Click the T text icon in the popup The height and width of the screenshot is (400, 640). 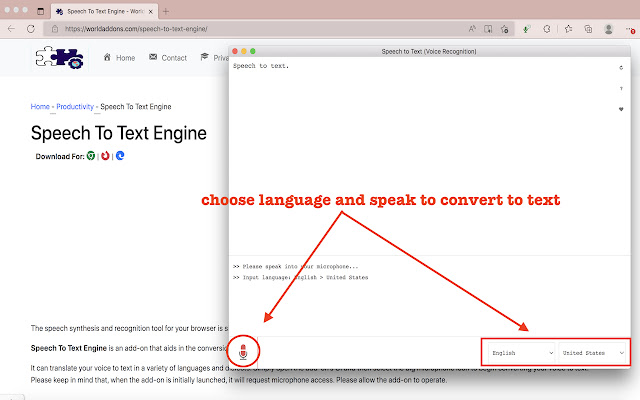tap(621, 89)
